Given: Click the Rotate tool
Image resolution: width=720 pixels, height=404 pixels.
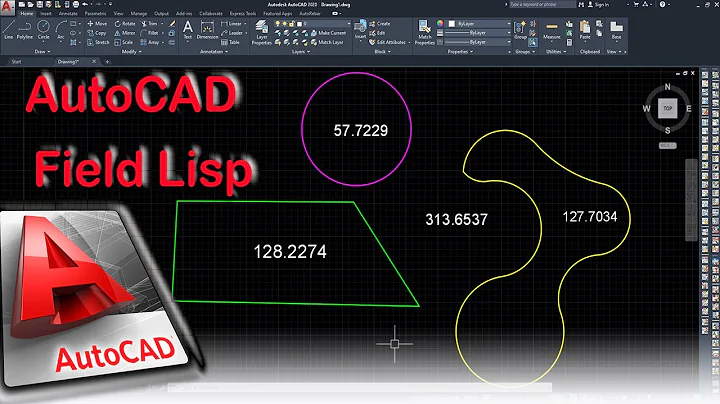Looking at the screenshot, I should click(125, 23).
